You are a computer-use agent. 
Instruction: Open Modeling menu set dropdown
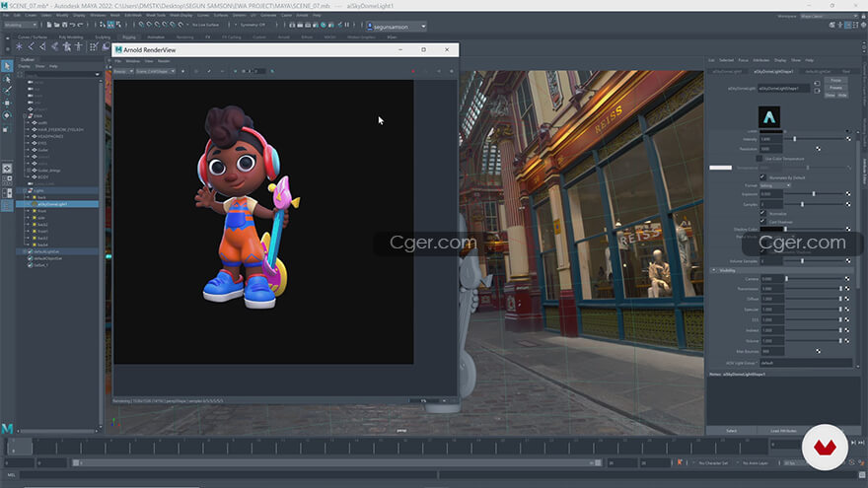[x=21, y=25]
